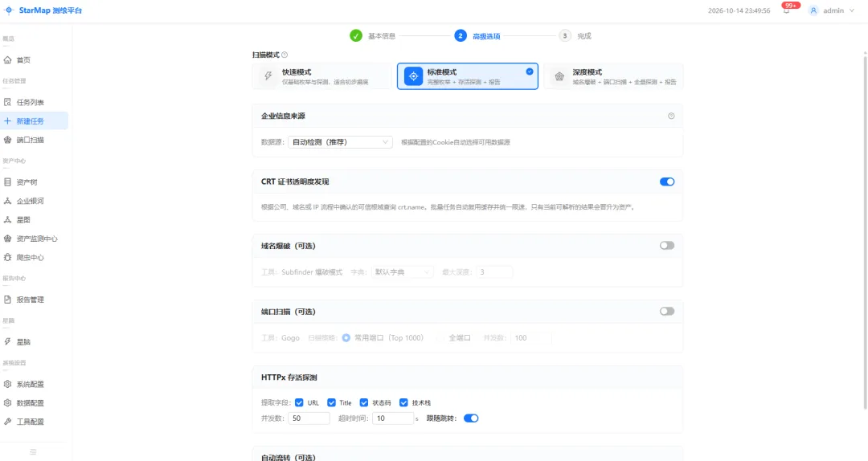Click the 星脑 sidebar label

pos(23,342)
